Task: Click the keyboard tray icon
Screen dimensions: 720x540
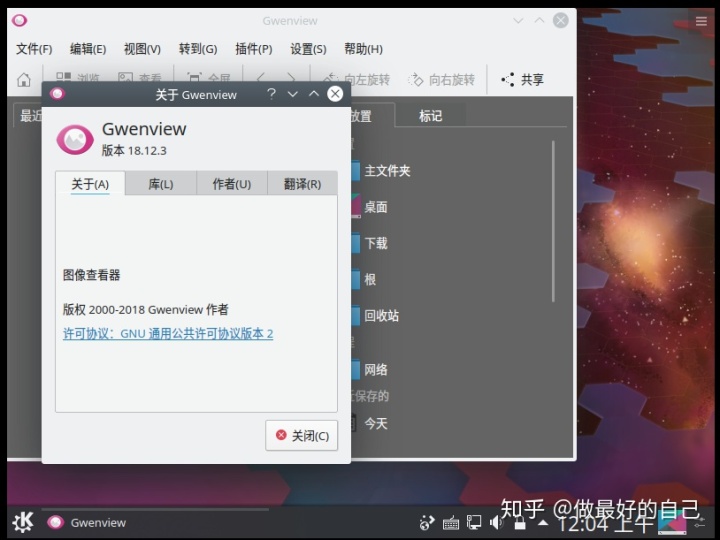Action: point(450,523)
